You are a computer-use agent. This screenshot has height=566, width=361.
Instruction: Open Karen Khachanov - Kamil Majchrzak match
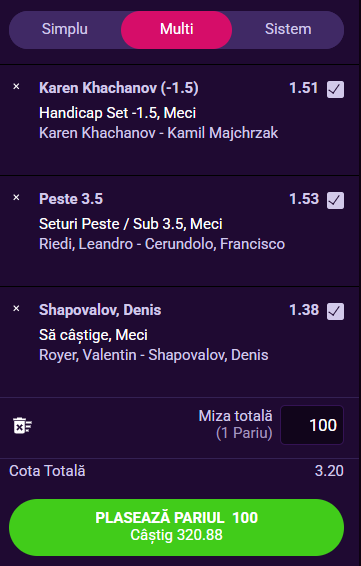click(158, 133)
